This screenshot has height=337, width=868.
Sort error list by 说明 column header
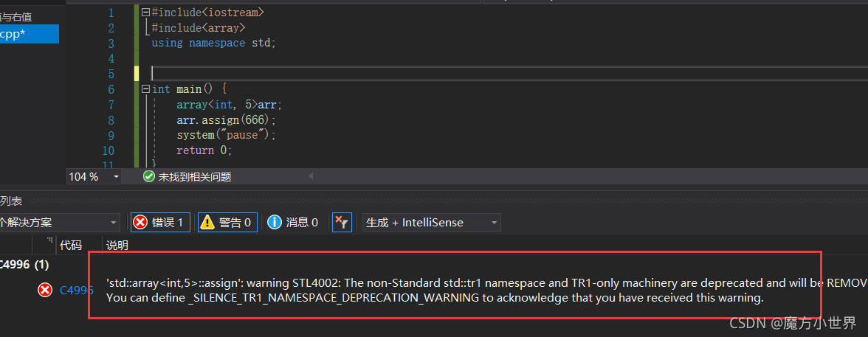pyautogui.click(x=117, y=244)
